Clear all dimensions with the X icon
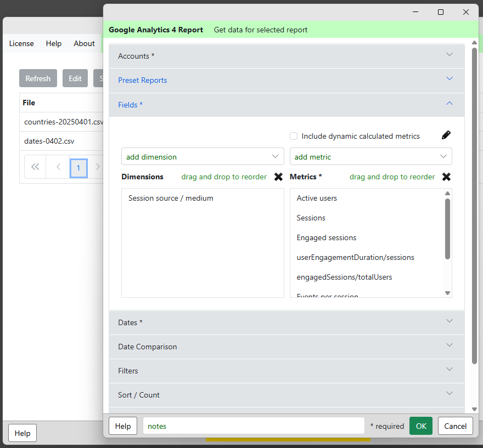The height and width of the screenshot is (448, 483). tap(278, 177)
